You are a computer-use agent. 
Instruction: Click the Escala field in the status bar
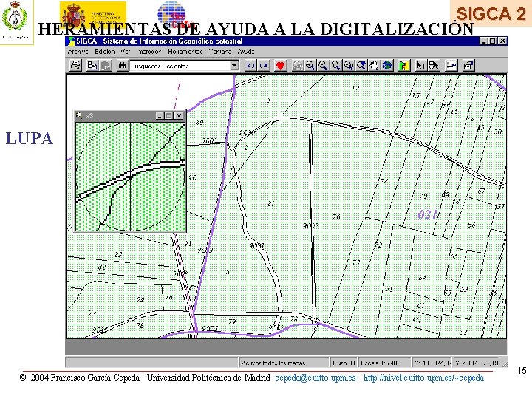[385, 363]
